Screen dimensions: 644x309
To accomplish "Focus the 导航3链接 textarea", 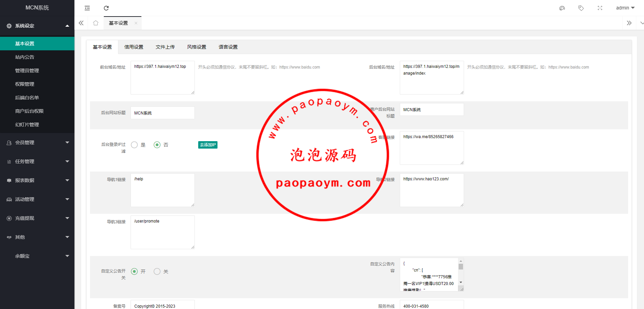I will click(x=163, y=232).
